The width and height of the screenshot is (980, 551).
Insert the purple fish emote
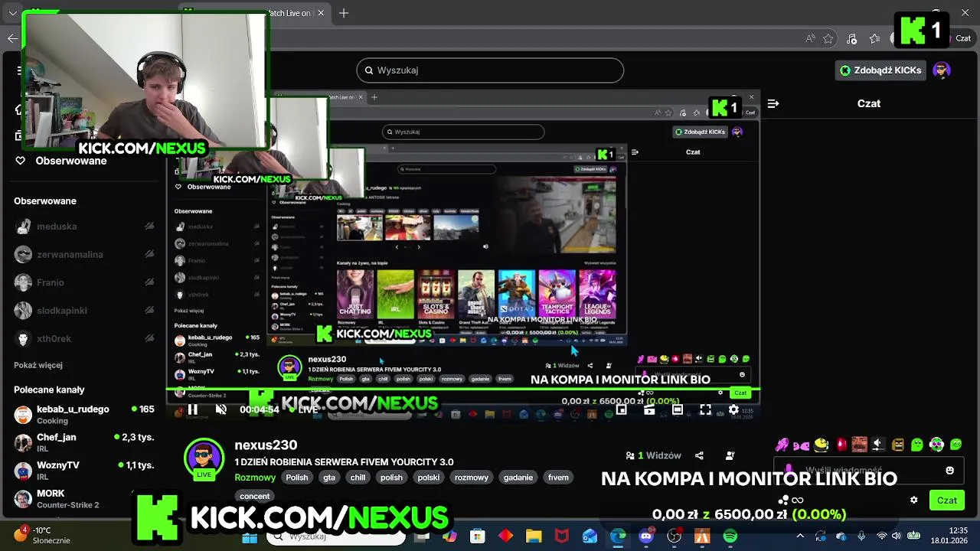pos(802,445)
